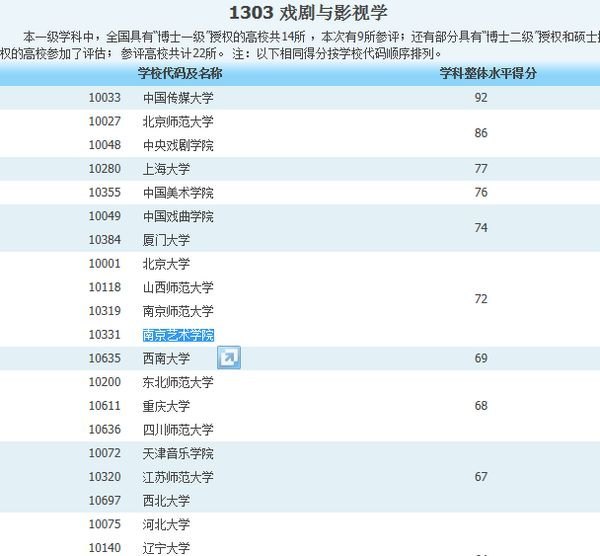Select the 中国美术学院 entry
The height and width of the screenshot is (556, 600).
point(178,193)
